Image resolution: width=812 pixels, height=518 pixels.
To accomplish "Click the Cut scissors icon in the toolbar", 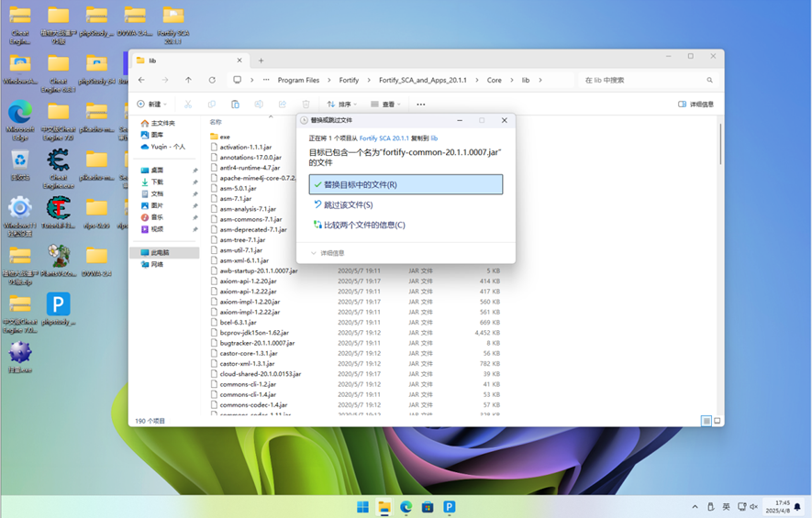I will point(188,104).
